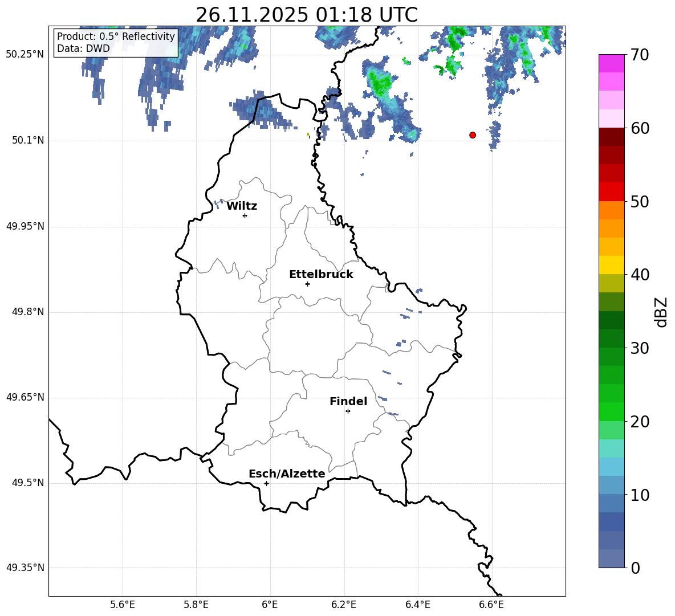Click the latitude label 49.35°N
The height and width of the screenshot is (616, 675).
pos(25,568)
